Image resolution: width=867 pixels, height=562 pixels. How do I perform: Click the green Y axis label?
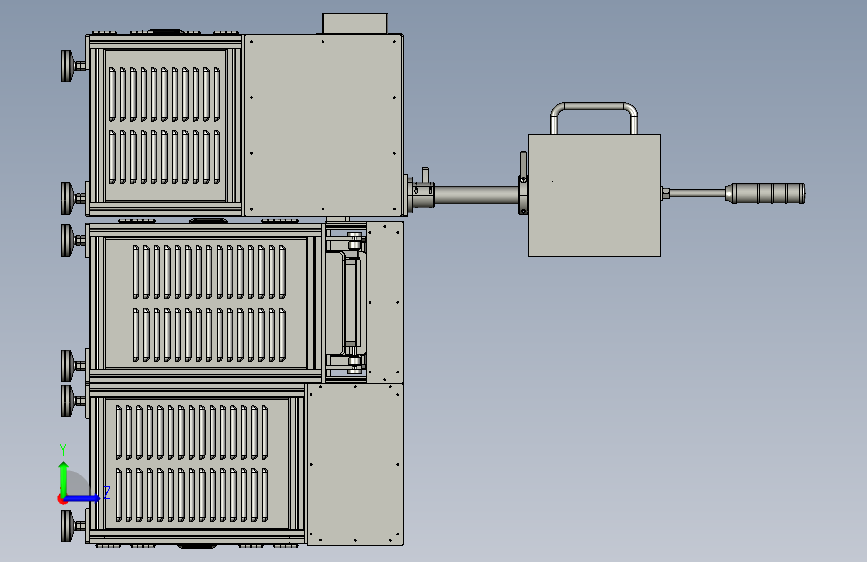point(63,450)
